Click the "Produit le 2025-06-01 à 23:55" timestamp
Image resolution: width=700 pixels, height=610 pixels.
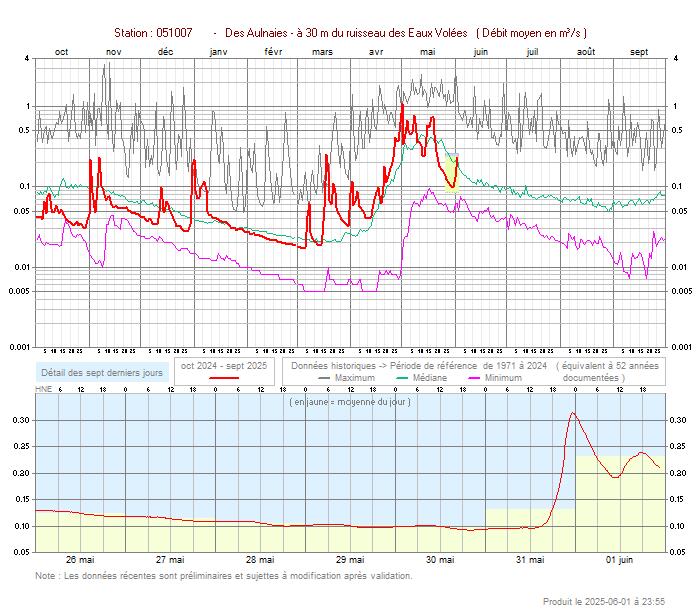(x=604, y=602)
